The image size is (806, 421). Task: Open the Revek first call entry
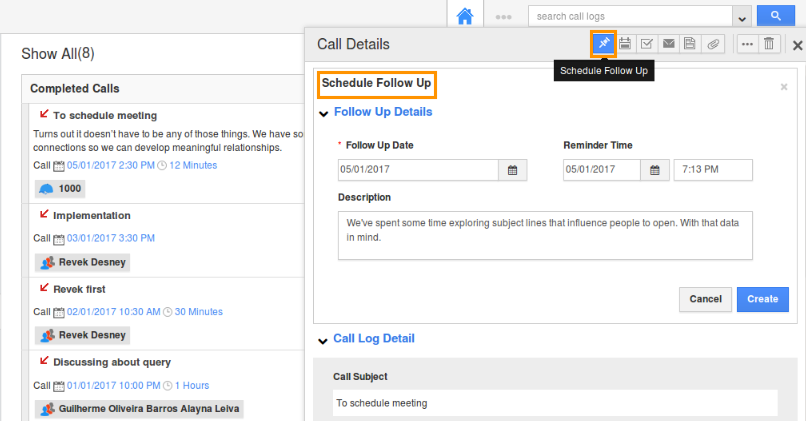[x=79, y=289]
